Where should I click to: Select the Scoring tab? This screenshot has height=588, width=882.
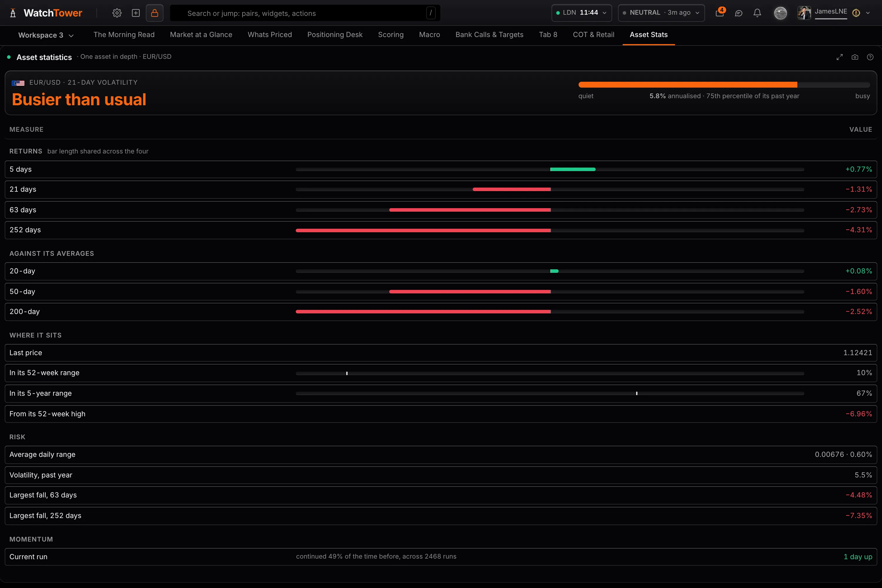click(391, 35)
